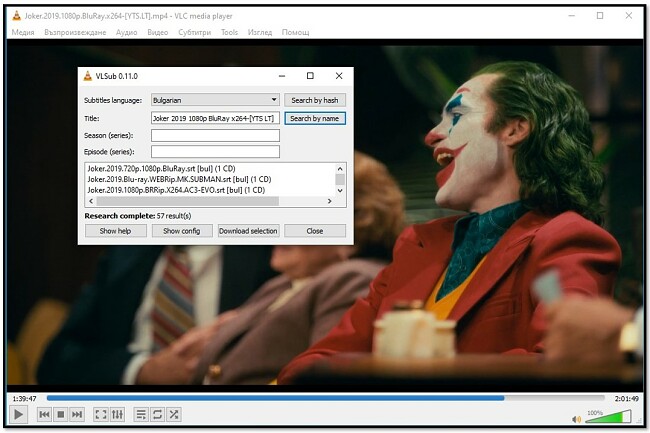
Task: Maximize the VLC media player window
Action: click(x=600, y=16)
